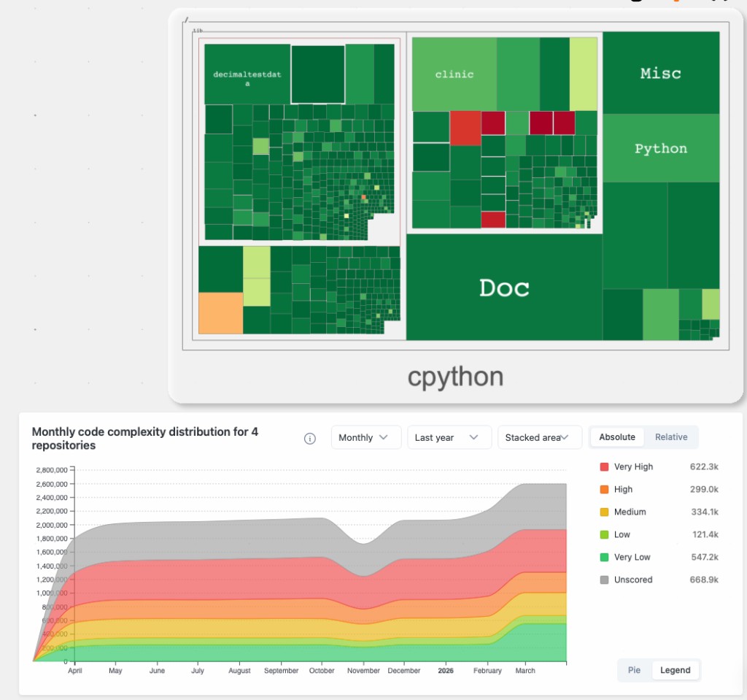Image resolution: width=747 pixels, height=700 pixels.
Task: Click the Unscored legend color marker
Action: click(x=604, y=580)
